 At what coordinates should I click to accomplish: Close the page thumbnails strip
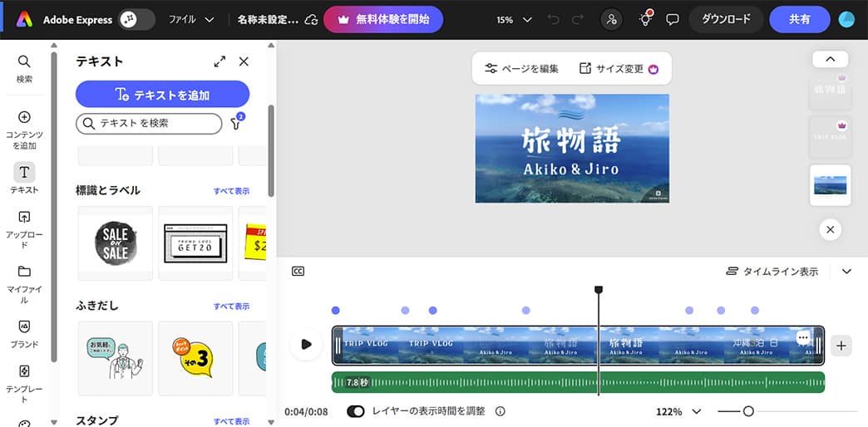(830, 229)
